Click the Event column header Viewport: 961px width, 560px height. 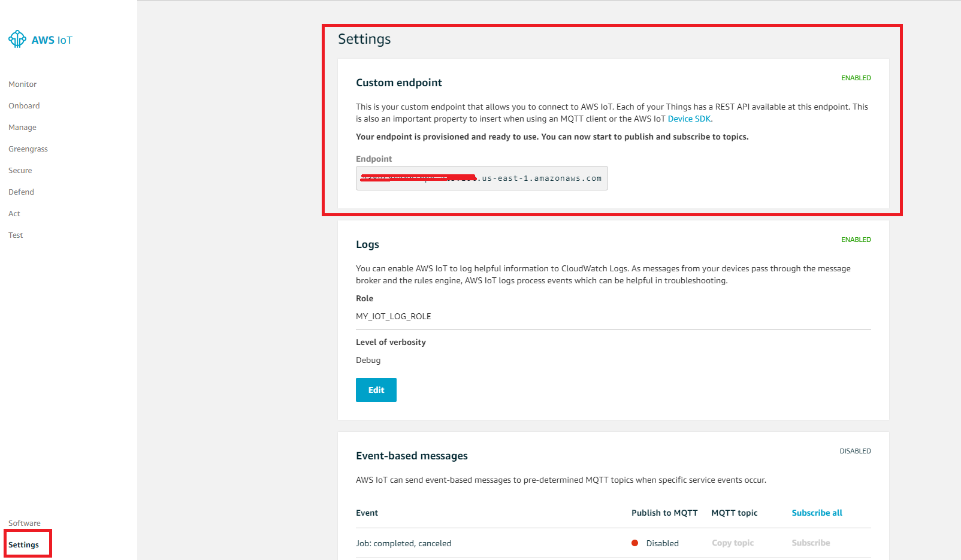[367, 513]
